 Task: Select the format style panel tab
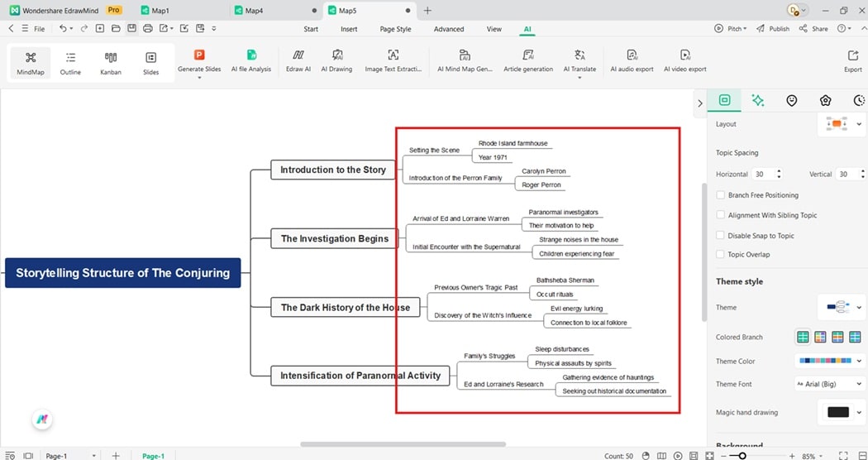pyautogui.click(x=724, y=100)
